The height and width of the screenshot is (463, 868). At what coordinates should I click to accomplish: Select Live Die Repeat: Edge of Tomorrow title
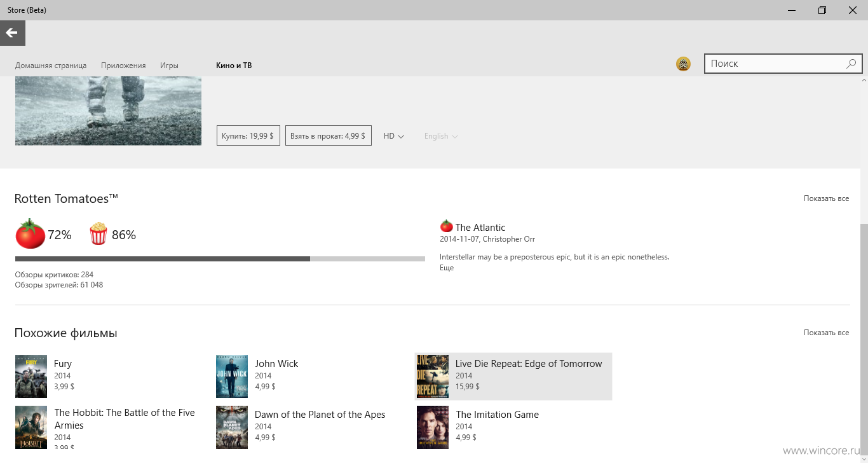529,364
